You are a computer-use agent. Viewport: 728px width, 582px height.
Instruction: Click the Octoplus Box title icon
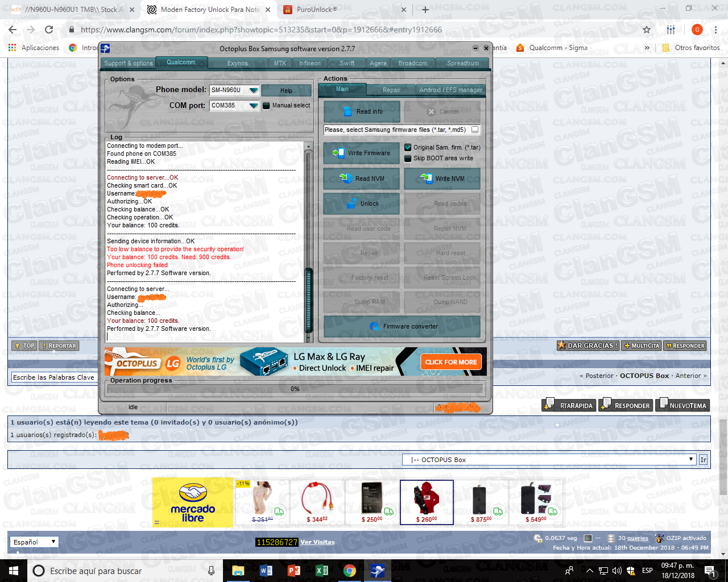pyautogui.click(x=105, y=48)
